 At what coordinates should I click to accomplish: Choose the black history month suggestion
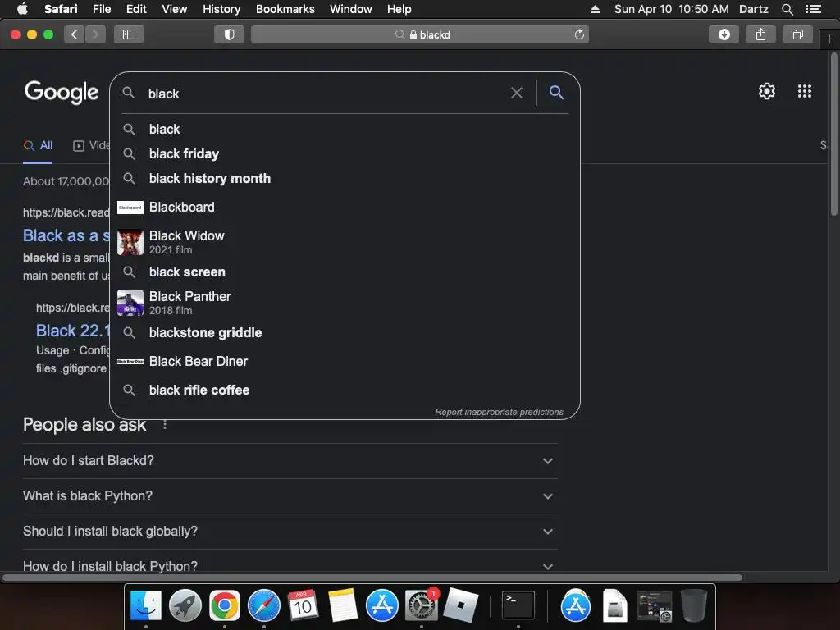pos(345,178)
